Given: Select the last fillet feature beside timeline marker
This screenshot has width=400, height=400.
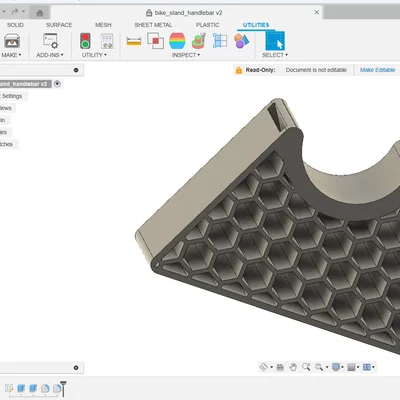Looking at the screenshot, I should pyautogui.click(x=57, y=388).
